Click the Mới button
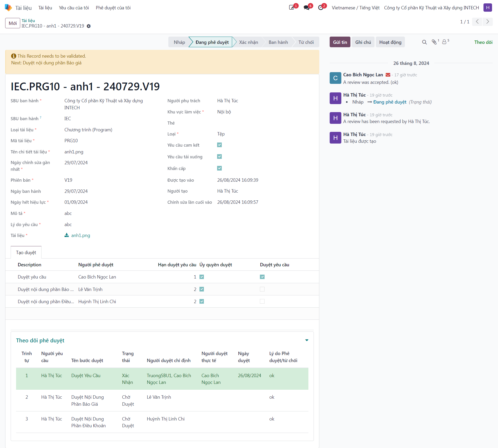 pyautogui.click(x=13, y=23)
